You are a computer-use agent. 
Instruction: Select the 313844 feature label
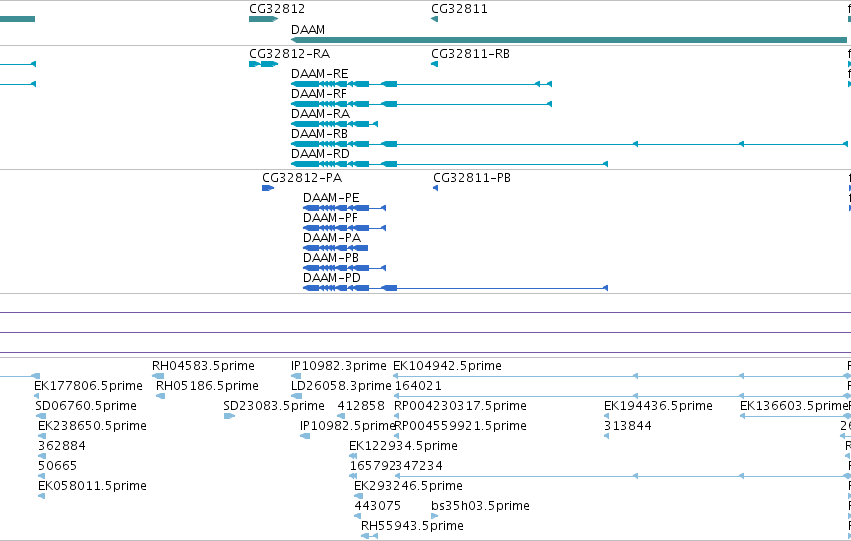tap(627, 427)
